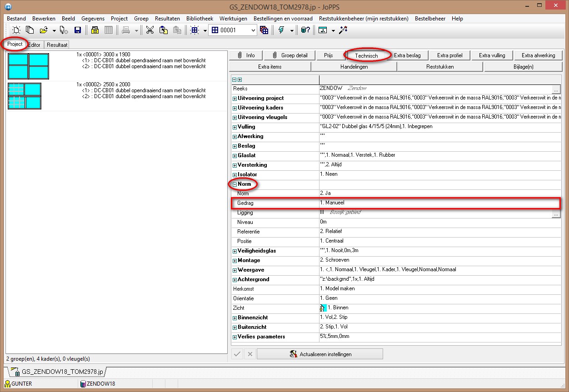This screenshot has height=392, width=569.
Task: Click the grayed table grid toolbar icon
Action: (x=108, y=30)
